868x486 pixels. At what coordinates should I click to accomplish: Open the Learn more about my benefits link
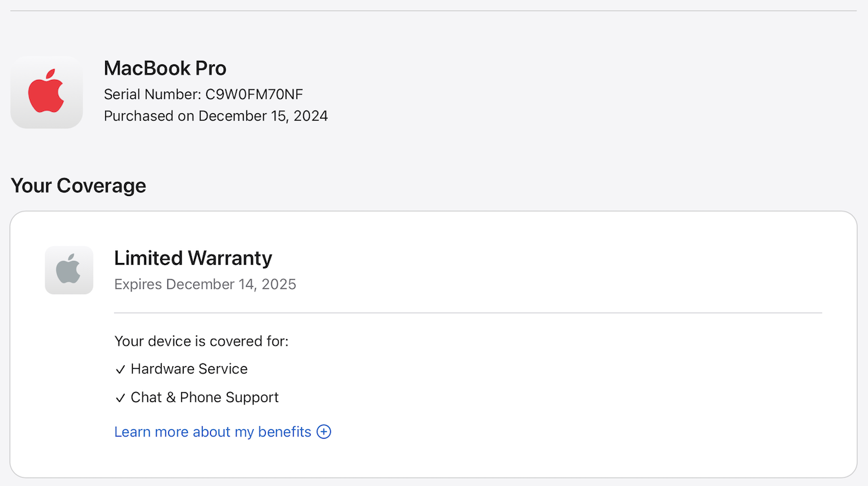pyautogui.click(x=212, y=432)
